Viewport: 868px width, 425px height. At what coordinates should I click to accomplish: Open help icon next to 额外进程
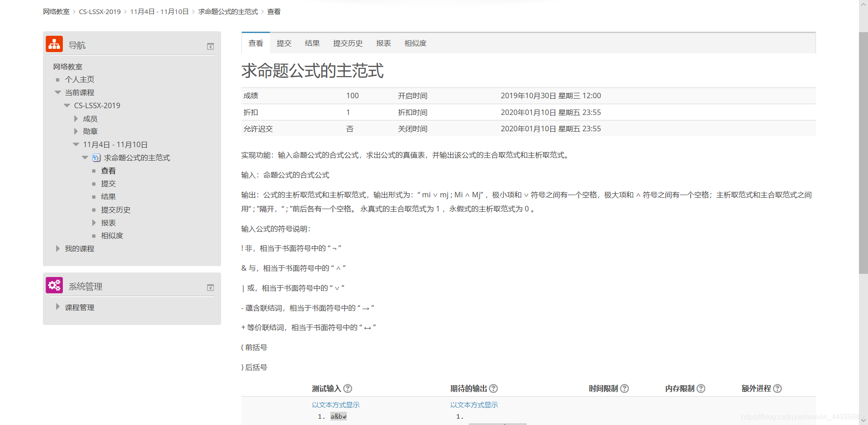[778, 388]
